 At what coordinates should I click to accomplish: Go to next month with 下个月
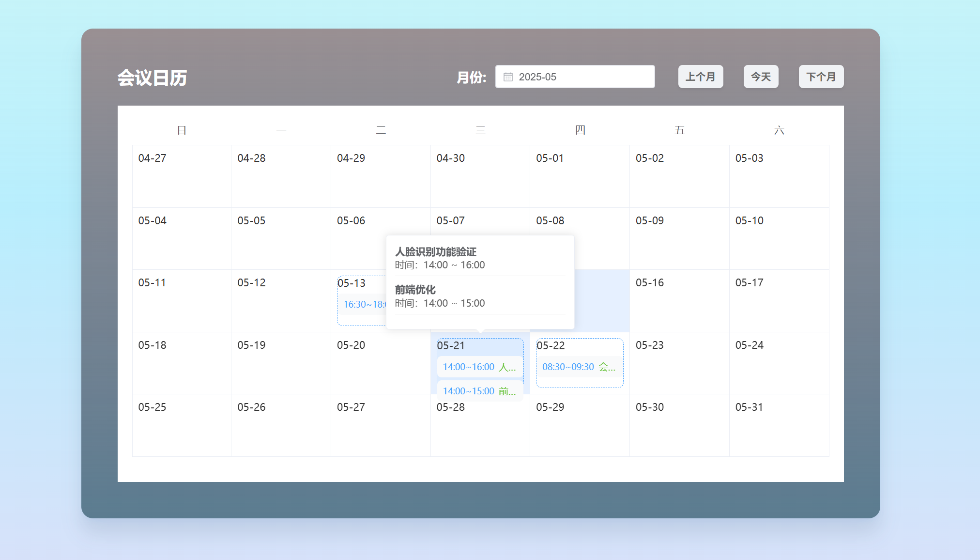tap(821, 77)
